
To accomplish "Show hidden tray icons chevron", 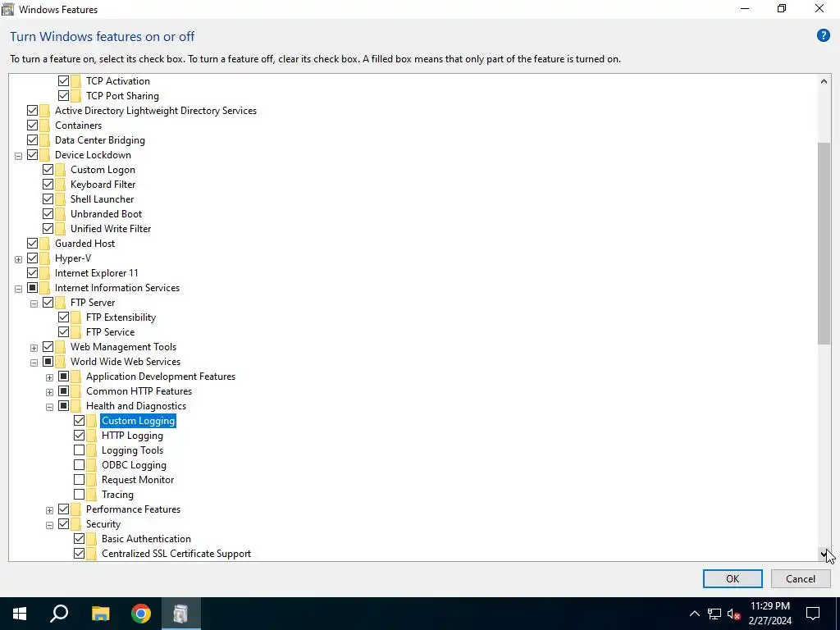I will click(694, 614).
